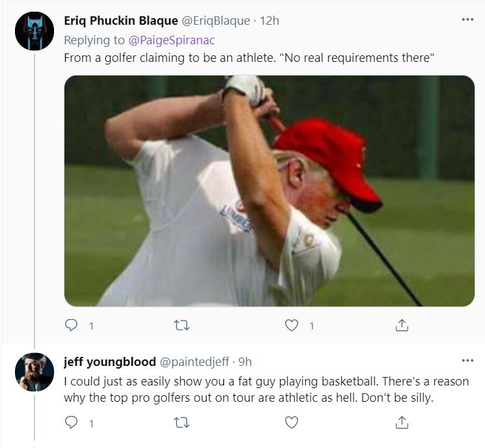Open more options on jeff youngblood's tweet
This screenshot has width=485, height=448.
[x=467, y=361]
